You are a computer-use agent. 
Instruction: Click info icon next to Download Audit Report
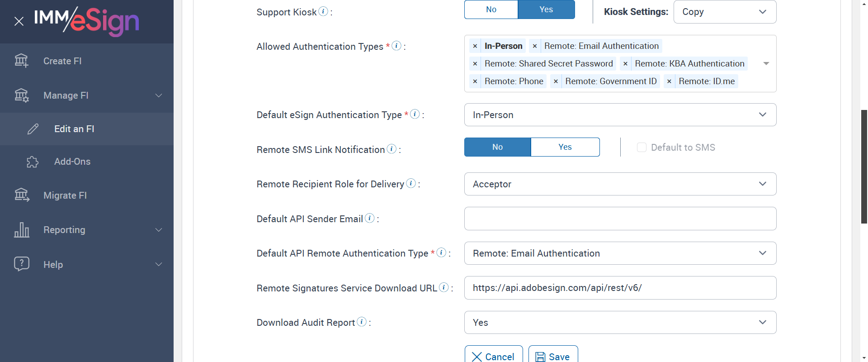(x=362, y=322)
